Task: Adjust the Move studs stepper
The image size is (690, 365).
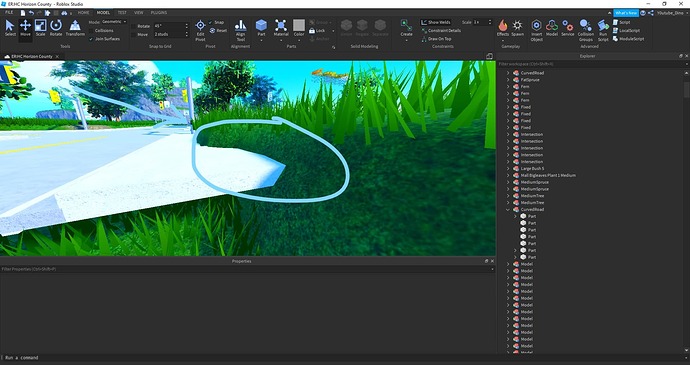Action: (x=187, y=34)
